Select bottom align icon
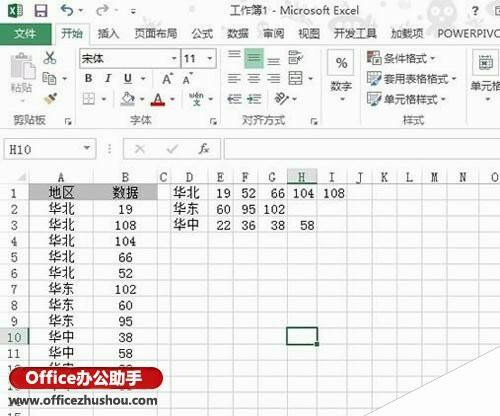 click(274, 61)
